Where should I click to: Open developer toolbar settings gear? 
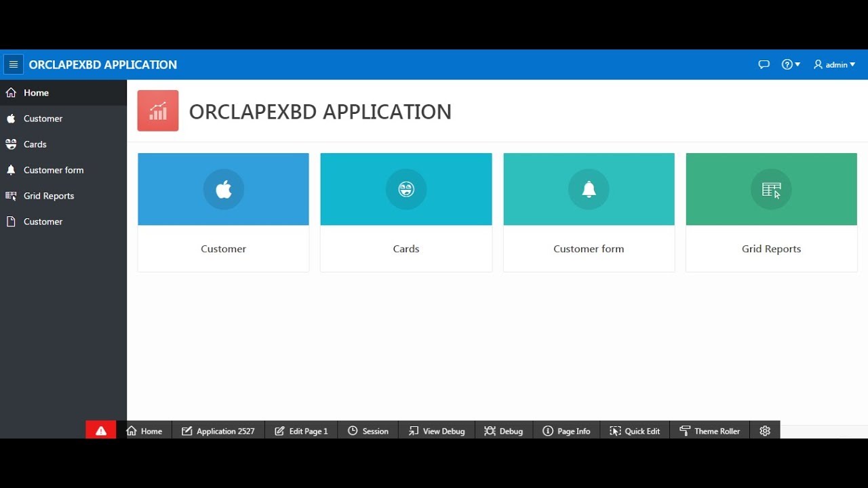pos(765,431)
